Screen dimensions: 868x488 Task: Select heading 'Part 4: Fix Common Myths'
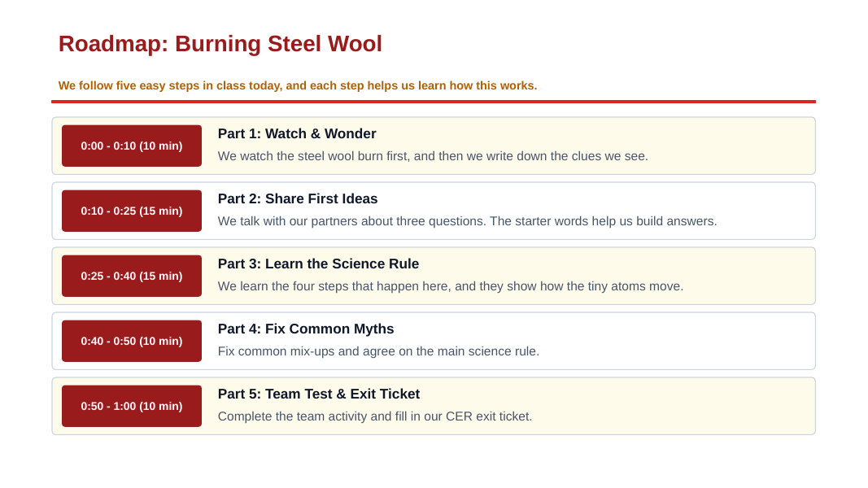(306, 329)
